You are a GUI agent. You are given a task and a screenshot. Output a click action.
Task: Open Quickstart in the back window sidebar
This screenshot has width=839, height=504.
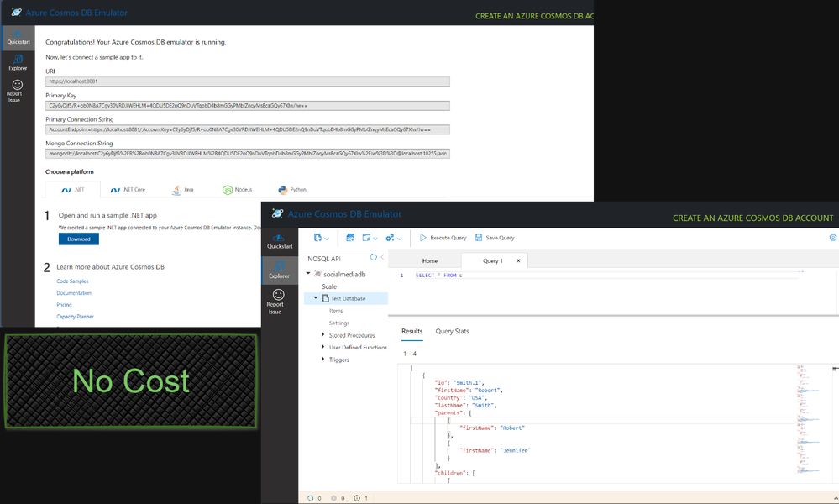tap(18, 38)
